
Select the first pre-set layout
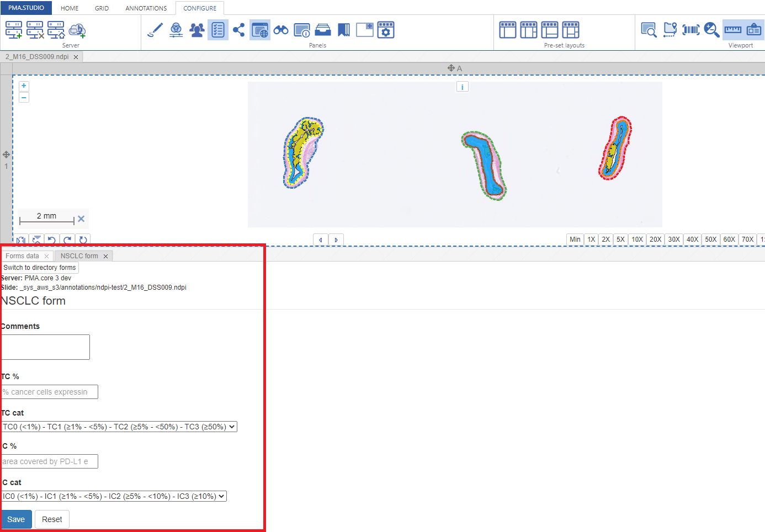[x=507, y=30]
